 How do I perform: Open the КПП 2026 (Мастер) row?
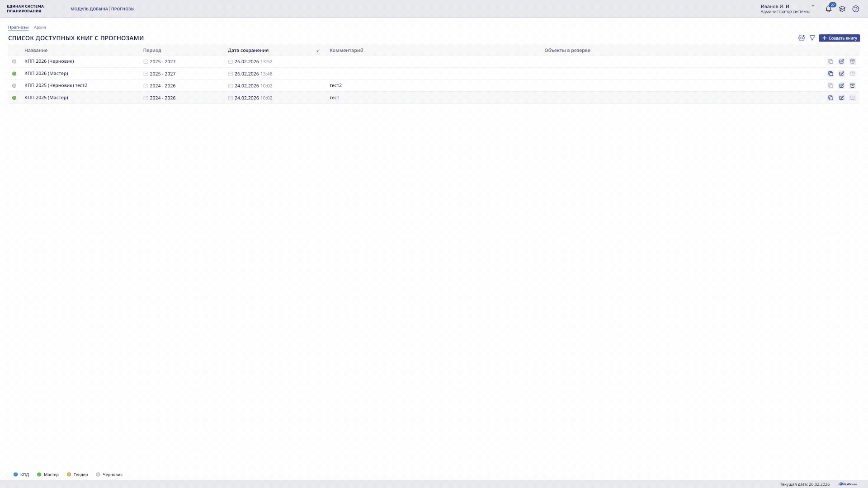(x=46, y=74)
